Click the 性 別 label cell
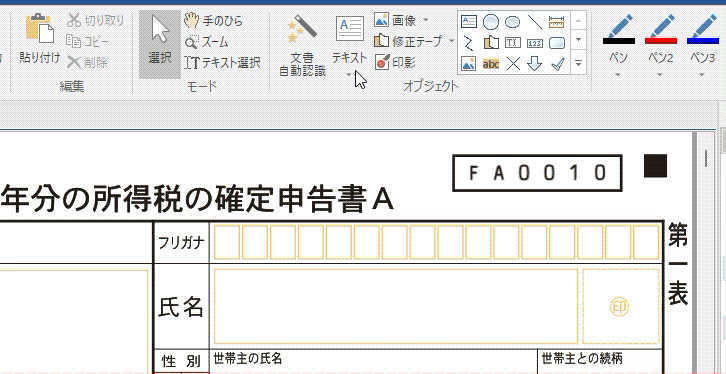 point(181,361)
